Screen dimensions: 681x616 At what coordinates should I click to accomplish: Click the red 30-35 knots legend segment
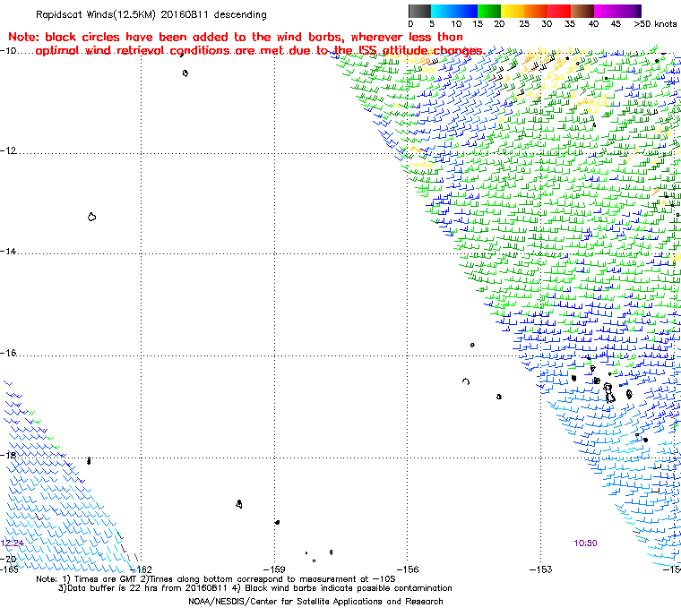[559, 11]
